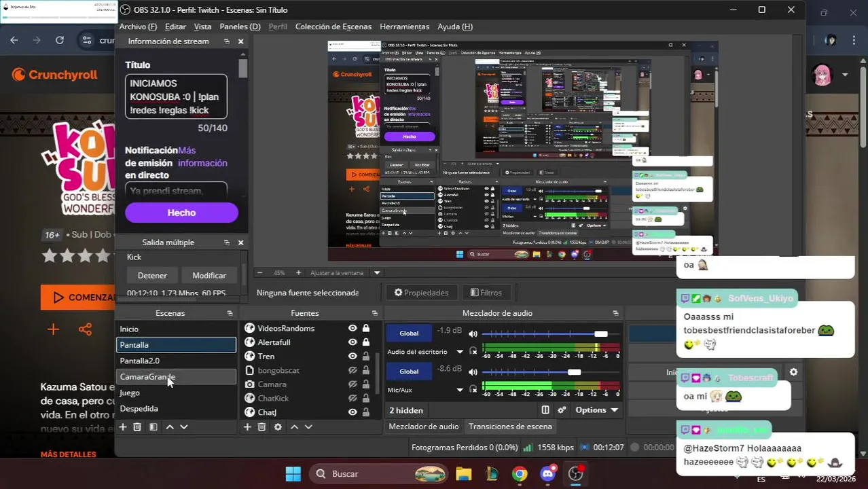868x489 pixels.
Task: Show the Camara source
Action: pos(352,384)
